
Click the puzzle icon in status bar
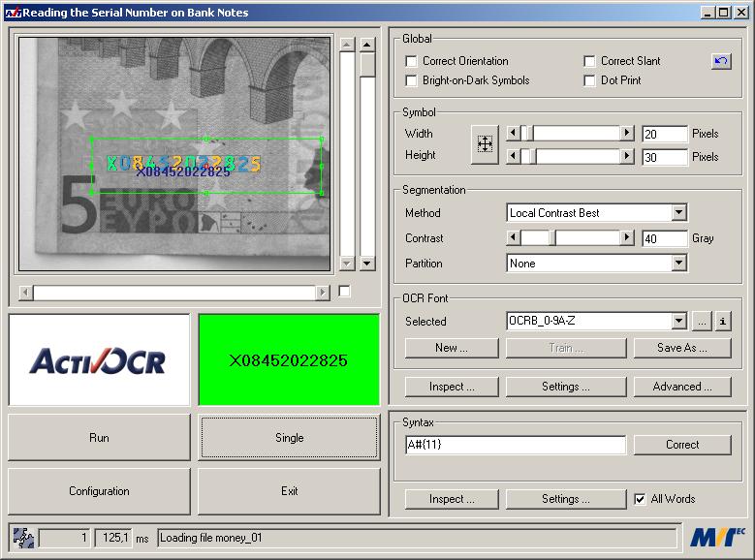[23, 538]
